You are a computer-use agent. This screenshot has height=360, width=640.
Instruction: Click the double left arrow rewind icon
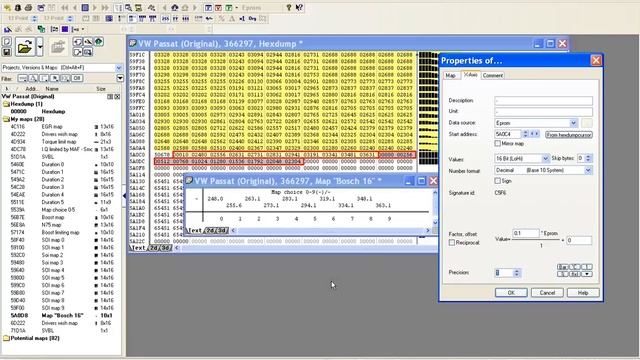tap(64, 7)
